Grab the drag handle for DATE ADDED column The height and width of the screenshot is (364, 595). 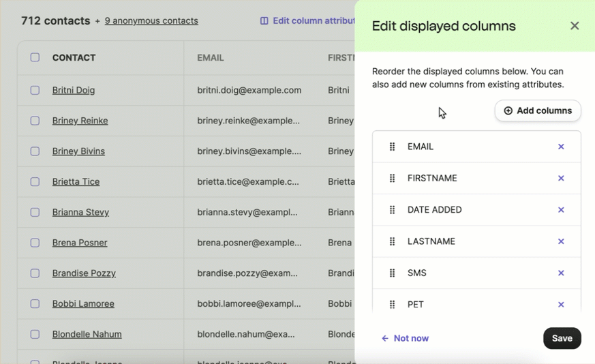(393, 209)
